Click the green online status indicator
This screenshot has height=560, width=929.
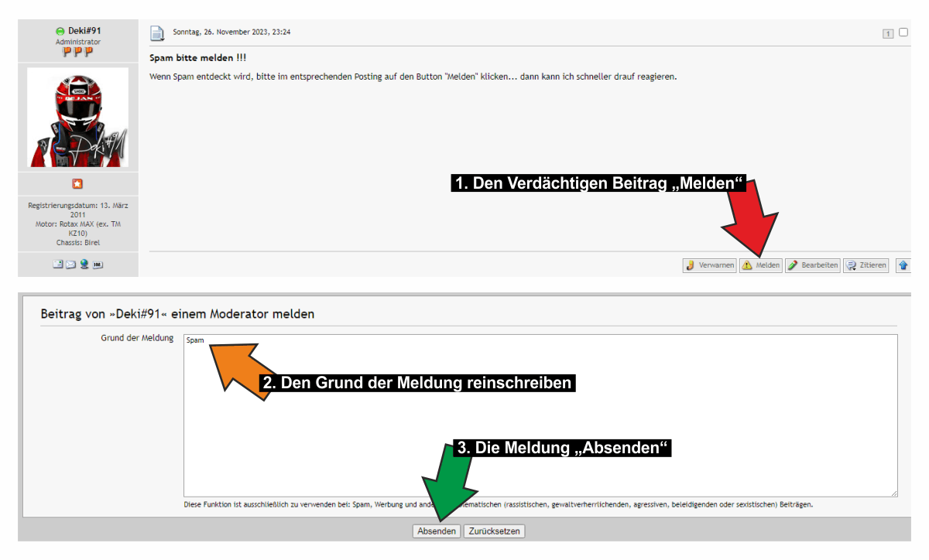point(60,32)
